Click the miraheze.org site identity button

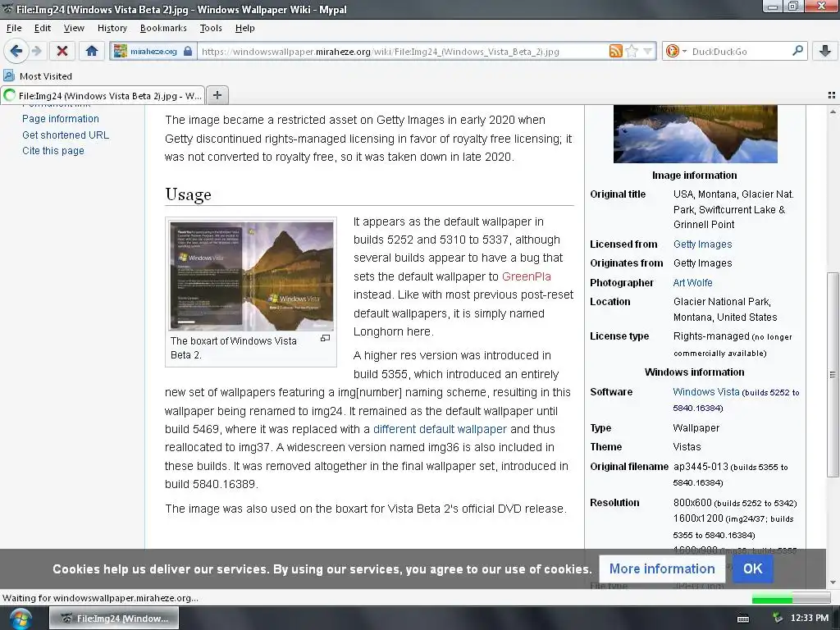coord(153,52)
